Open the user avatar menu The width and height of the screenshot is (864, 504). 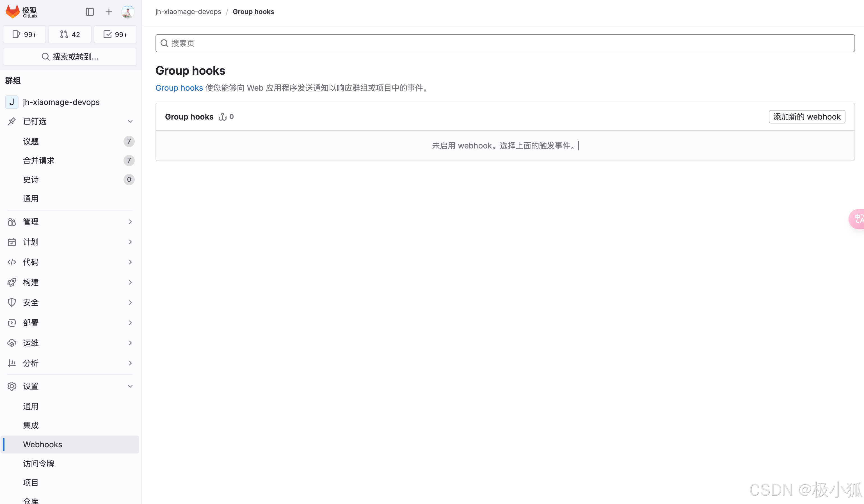(x=127, y=12)
